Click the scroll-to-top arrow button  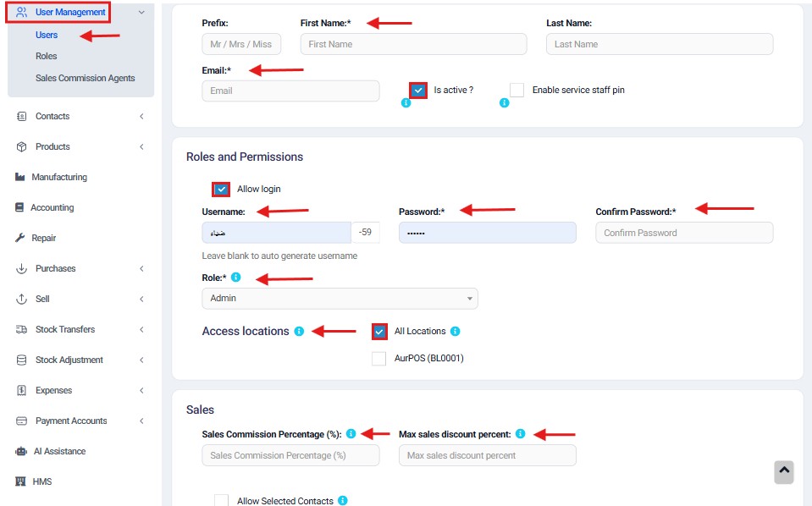[x=784, y=472]
